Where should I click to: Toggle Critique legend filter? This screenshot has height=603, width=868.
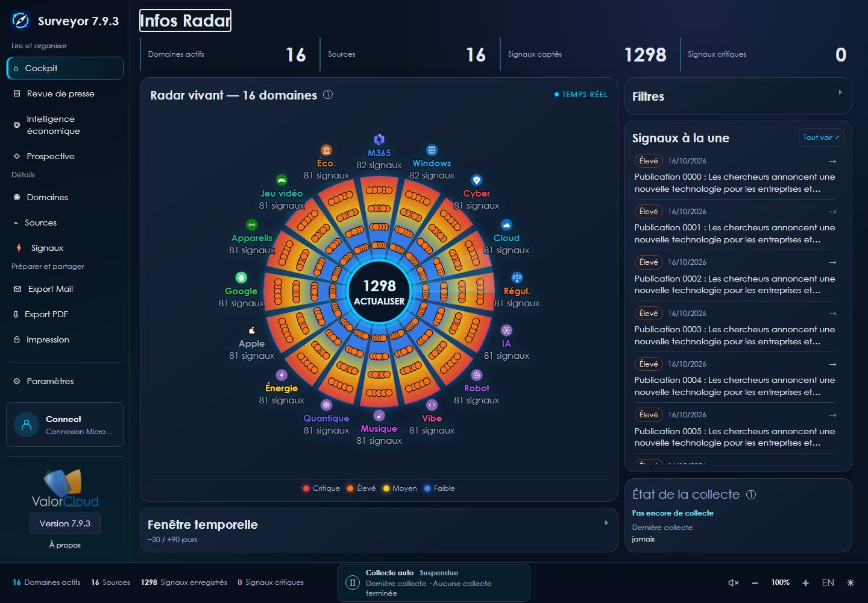pyautogui.click(x=322, y=488)
